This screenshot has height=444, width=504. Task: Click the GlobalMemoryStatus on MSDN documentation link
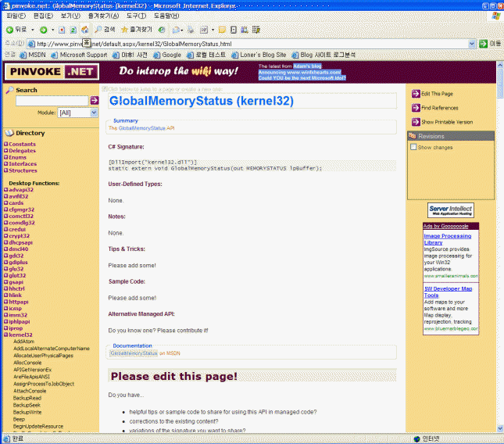click(133, 353)
